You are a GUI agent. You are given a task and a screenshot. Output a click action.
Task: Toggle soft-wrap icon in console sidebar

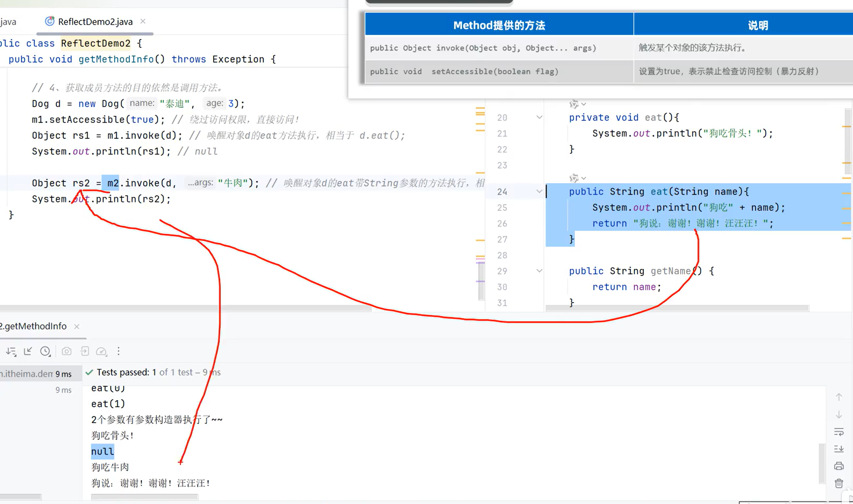(x=839, y=432)
